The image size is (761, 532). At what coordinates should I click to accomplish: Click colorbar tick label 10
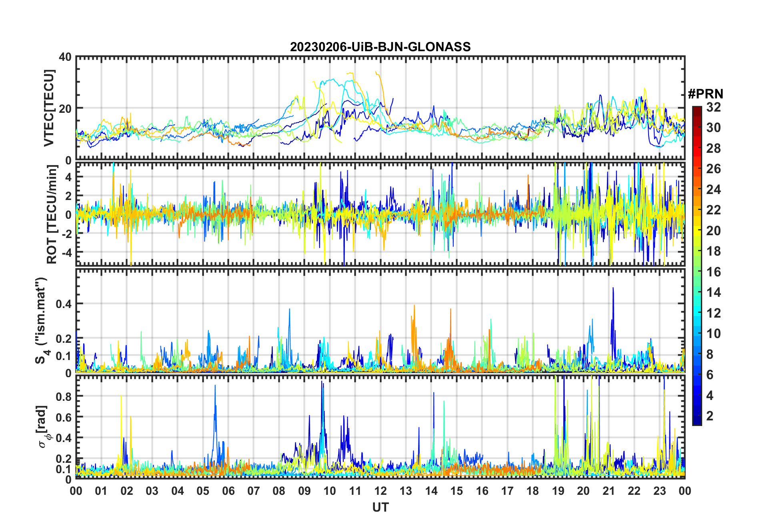click(713, 334)
